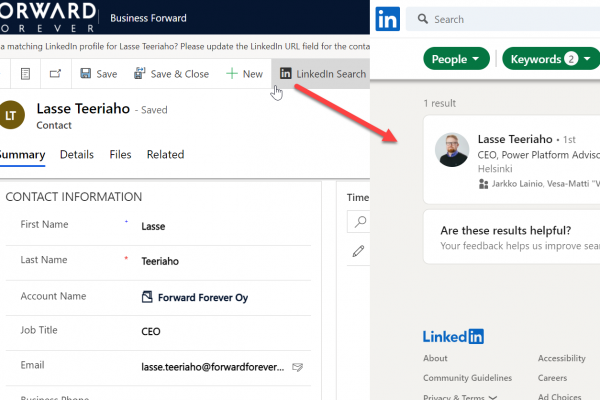Open the Details tab
Image resolution: width=600 pixels, height=400 pixels.
(77, 155)
